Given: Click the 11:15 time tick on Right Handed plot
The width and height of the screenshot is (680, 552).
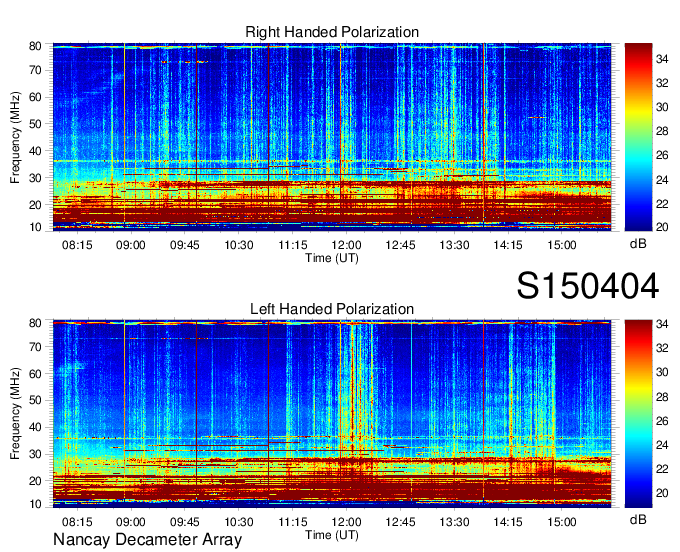Looking at the screenshot, I should coord(293,245).
